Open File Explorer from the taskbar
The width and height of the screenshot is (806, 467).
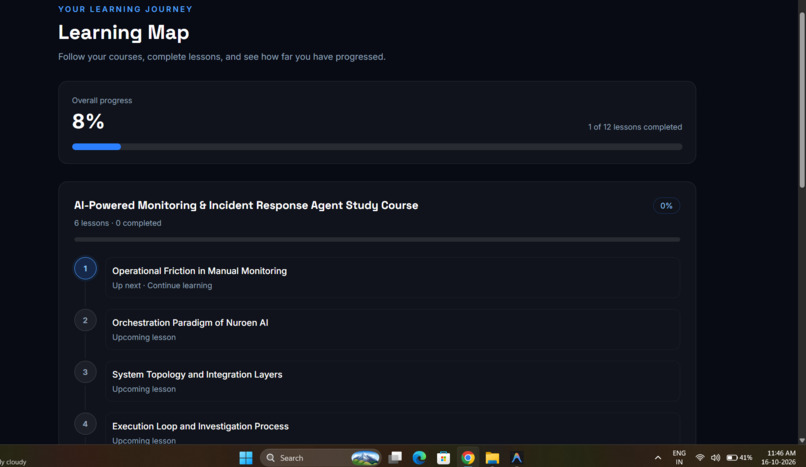coord(492,457)
